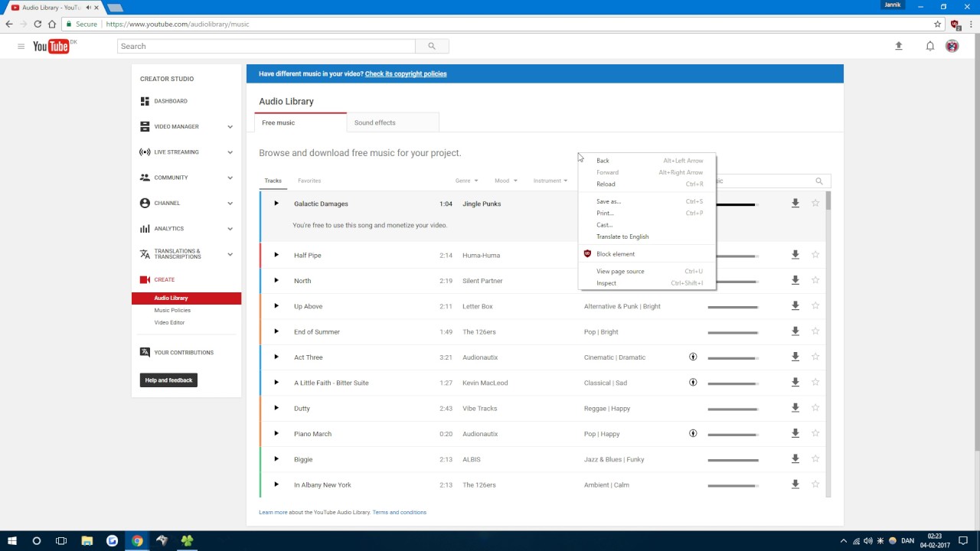Viewport: 980px width, 551px height.
Task: Click the YouTube search input field
Action: click(x=266, y=46)
